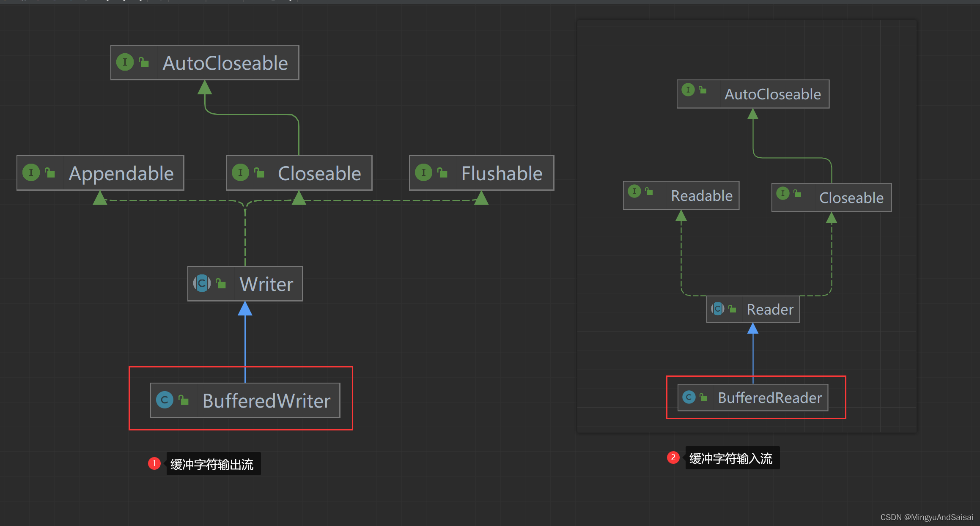The width and height of the screenshot is (980, 526).
Task: Select the Writer node label
Action: (266, 284)
